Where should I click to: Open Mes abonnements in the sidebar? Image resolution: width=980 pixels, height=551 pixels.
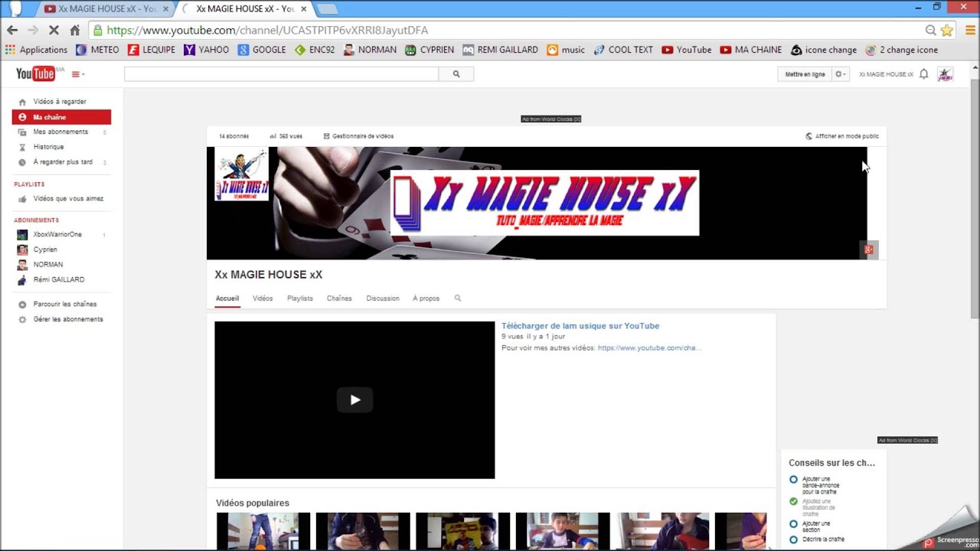[x=60, y=132]
